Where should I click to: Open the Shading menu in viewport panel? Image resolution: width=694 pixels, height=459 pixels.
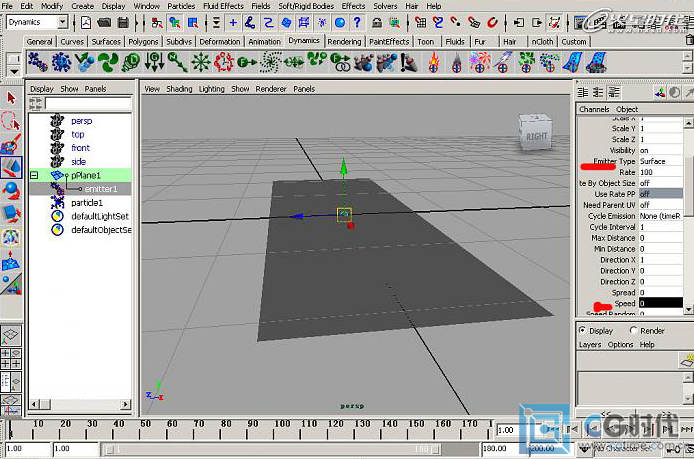179,89
